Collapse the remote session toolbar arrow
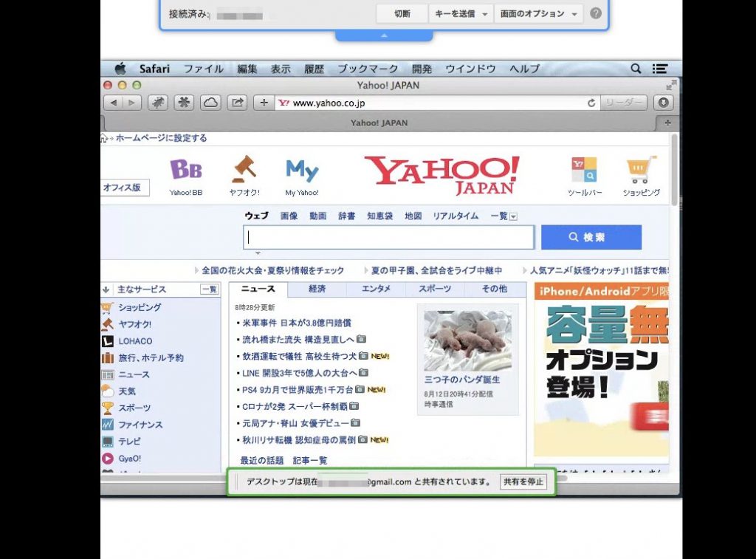 coord(384,35)
